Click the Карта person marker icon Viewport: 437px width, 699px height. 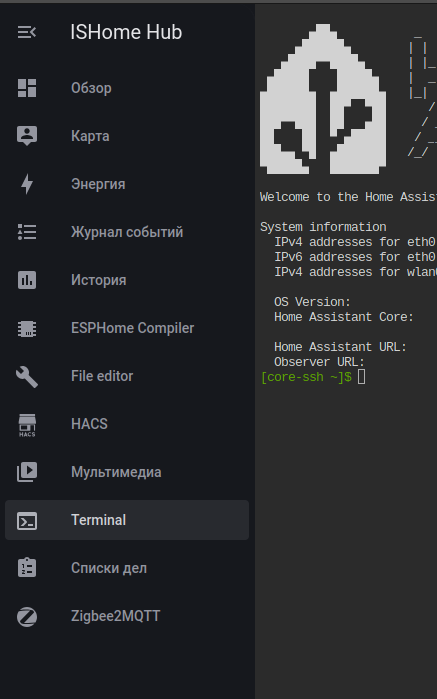(x=27, y=136)
